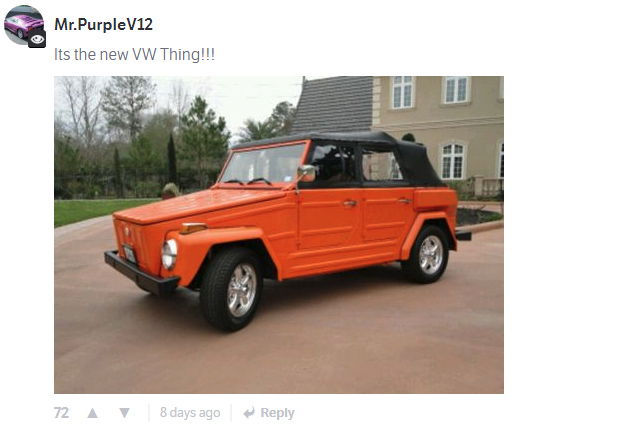Click the Reply text link
Screen dimensions: 635x433
[277, 413]
